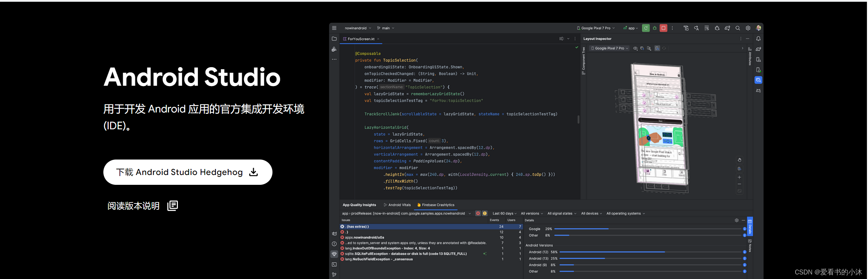Open the Resource Manager sidebar icon

(334, 49)
